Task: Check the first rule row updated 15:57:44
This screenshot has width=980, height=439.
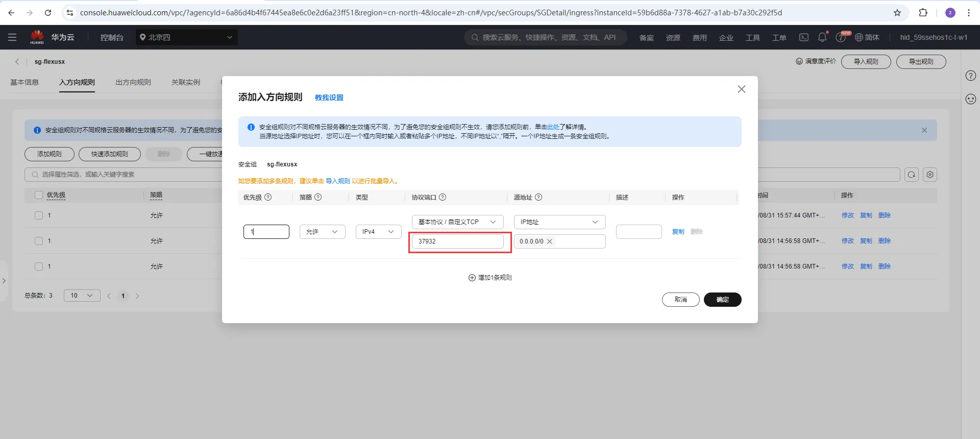Action: tap(39, 215)
